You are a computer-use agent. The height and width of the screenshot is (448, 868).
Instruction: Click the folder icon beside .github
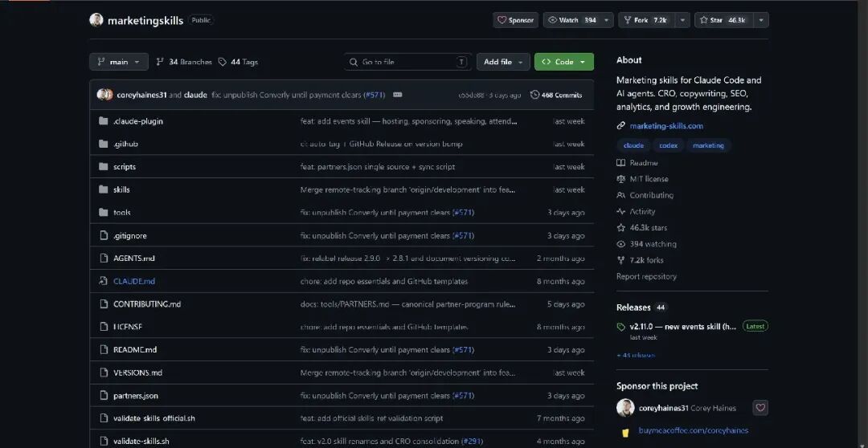[103, 144]
